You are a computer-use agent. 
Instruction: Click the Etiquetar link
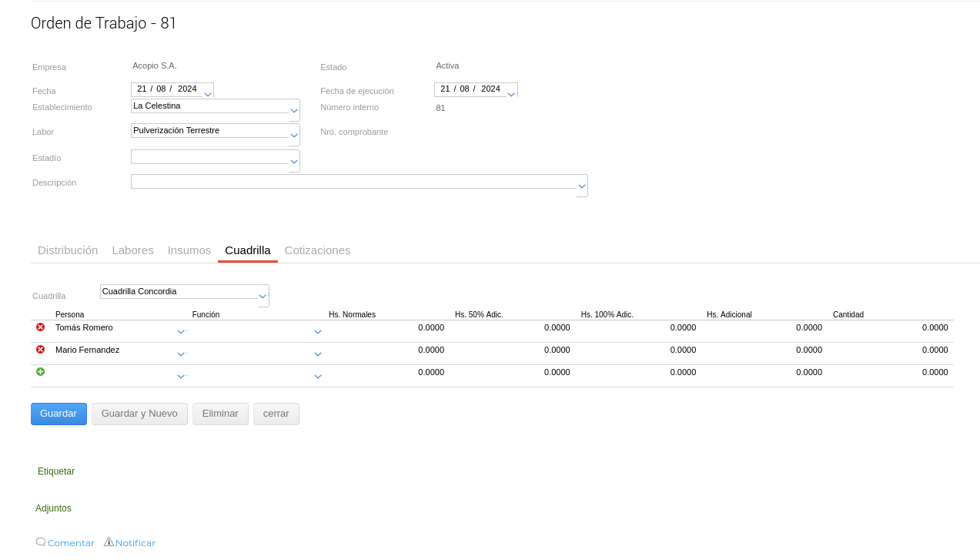(56, 471)
